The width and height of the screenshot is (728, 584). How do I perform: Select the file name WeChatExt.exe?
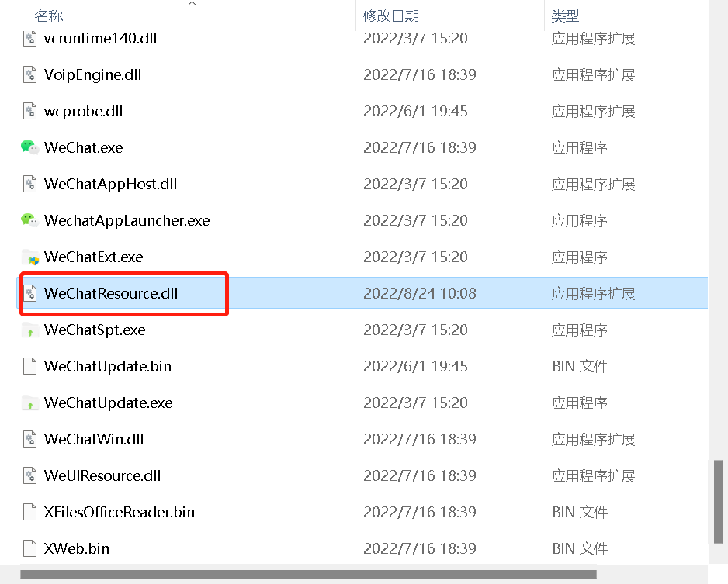pyautogui.click(x=93, y=257)
